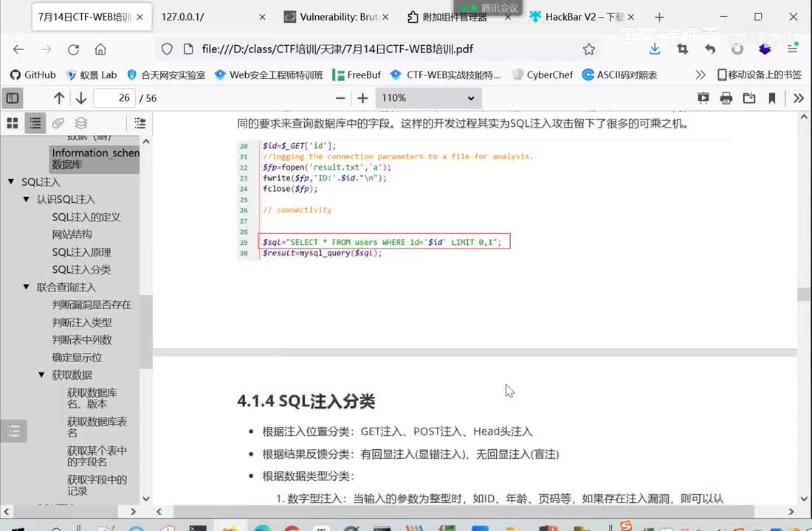This screenshot has width=812, height=531.
Task: Zoom in with the plus button
Action: click(x=362, y=98)
